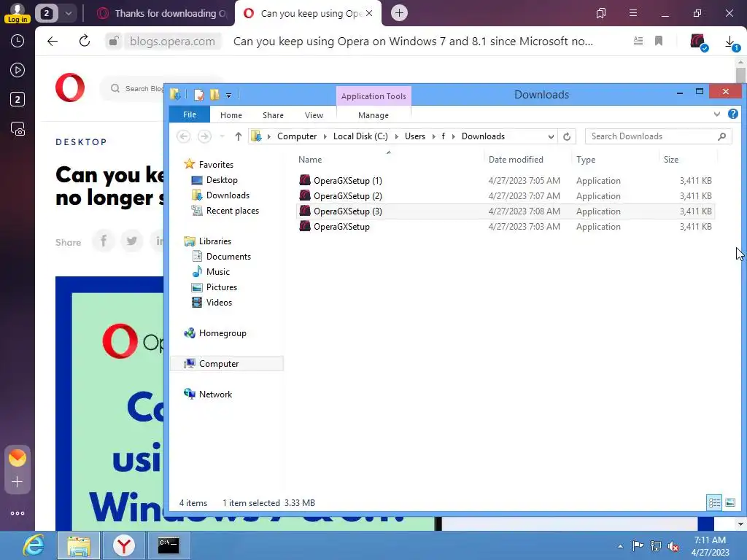Screen dimensions: 747x560
Task: Open the tab islands icon in Opera sidebar
Action: 18,99
